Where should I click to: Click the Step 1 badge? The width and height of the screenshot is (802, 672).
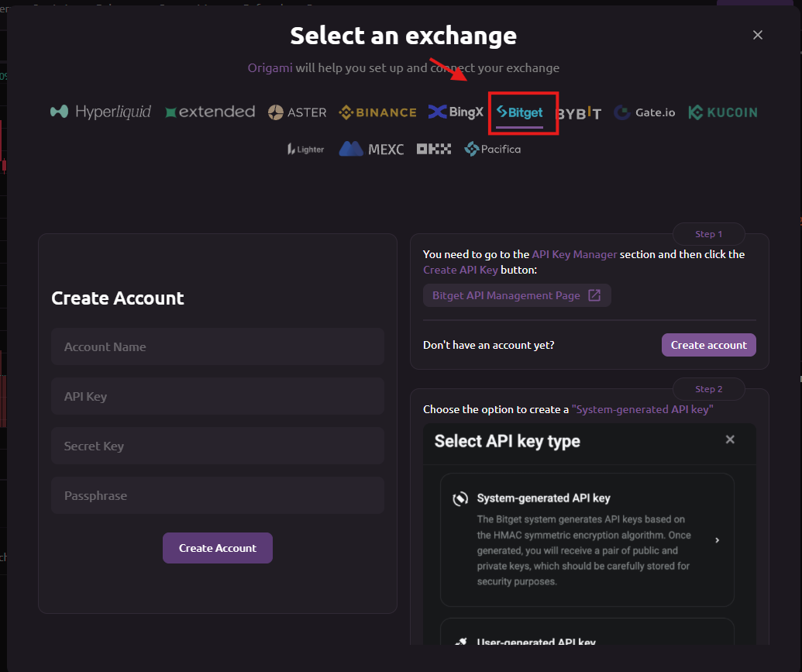click(708, 234)
